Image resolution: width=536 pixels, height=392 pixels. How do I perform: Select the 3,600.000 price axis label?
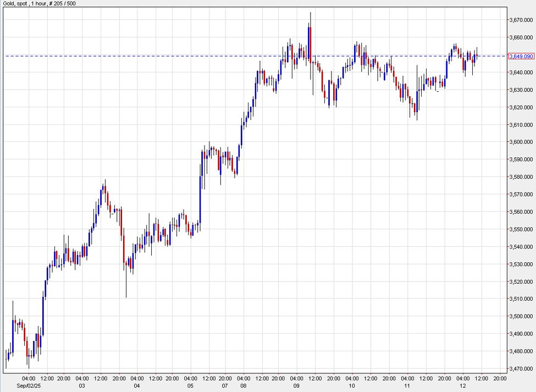click(x=521, y=142)
